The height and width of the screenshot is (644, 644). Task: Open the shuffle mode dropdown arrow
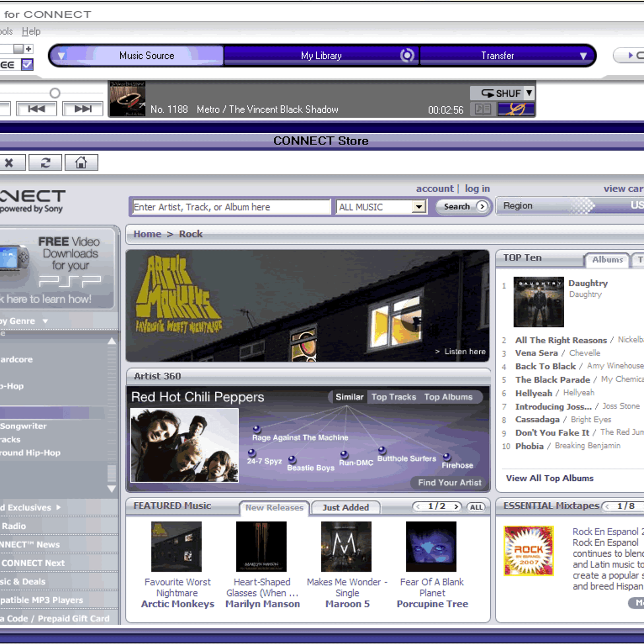pos(528,93)
